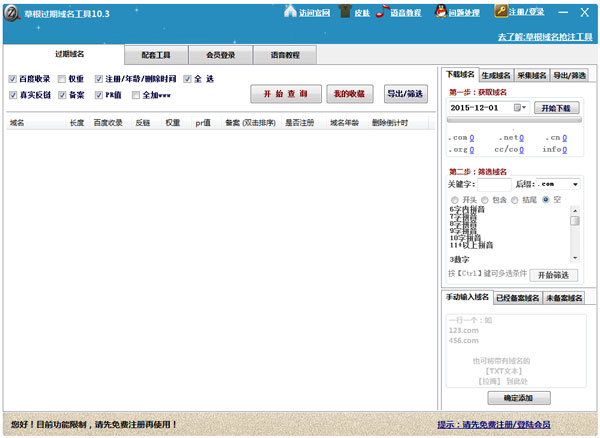The width and height of the screenshot is (600, 438).
Task: Toggle the 百度收录 checkbox
Action: click(x=13, y=79)
